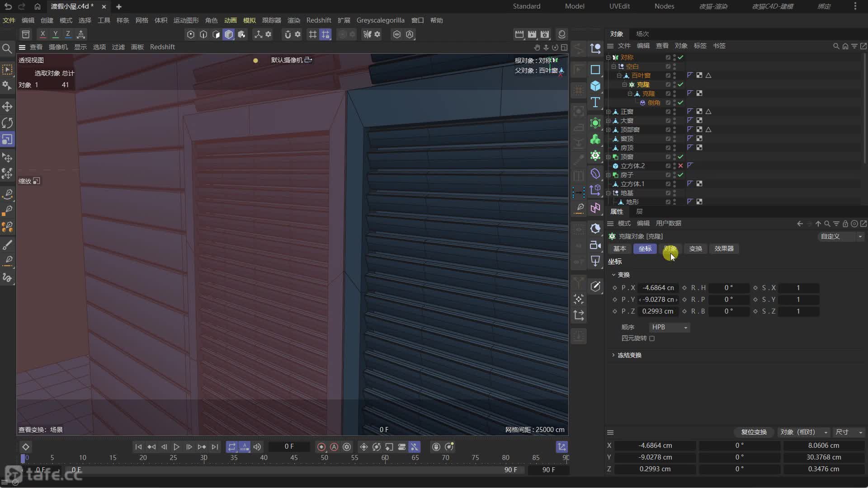Open the 效果器 attribute tab
This screenshot has height=488, width=868.
click(724, 249)
